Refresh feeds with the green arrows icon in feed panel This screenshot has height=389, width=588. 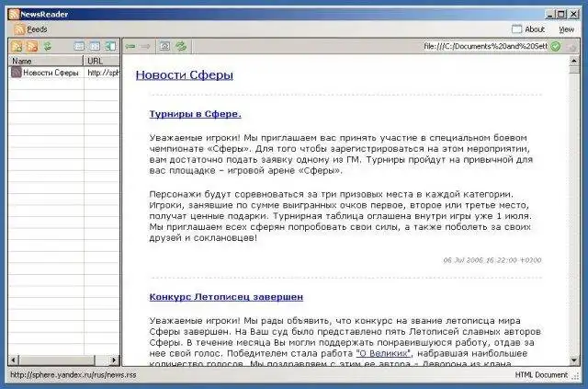coord(47,46)
